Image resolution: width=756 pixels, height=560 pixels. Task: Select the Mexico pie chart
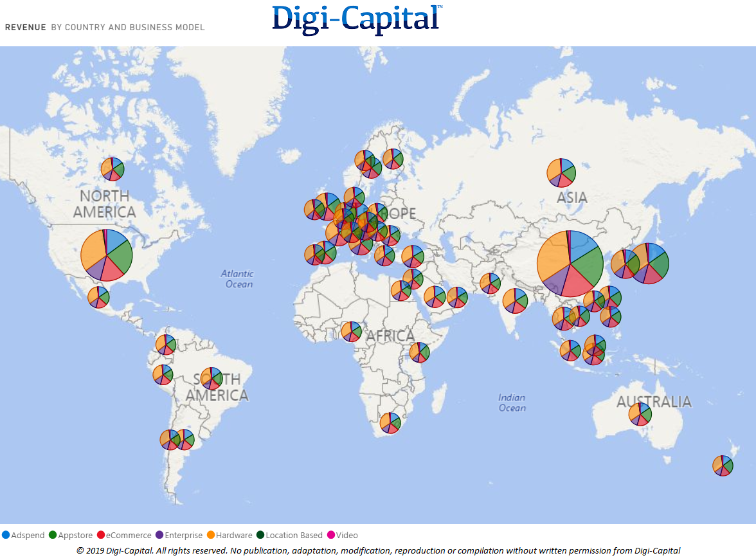98,297
